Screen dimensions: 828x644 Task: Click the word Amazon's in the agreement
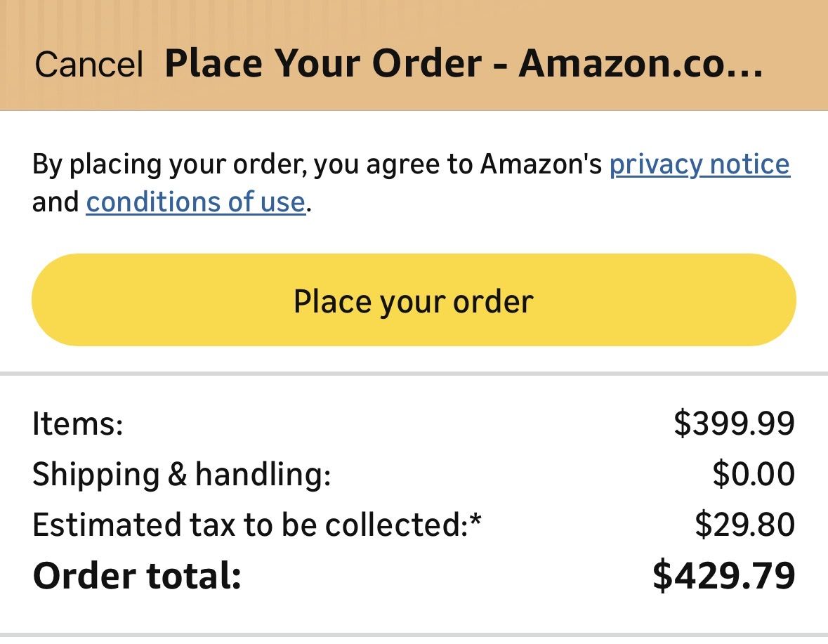point(541,164)
